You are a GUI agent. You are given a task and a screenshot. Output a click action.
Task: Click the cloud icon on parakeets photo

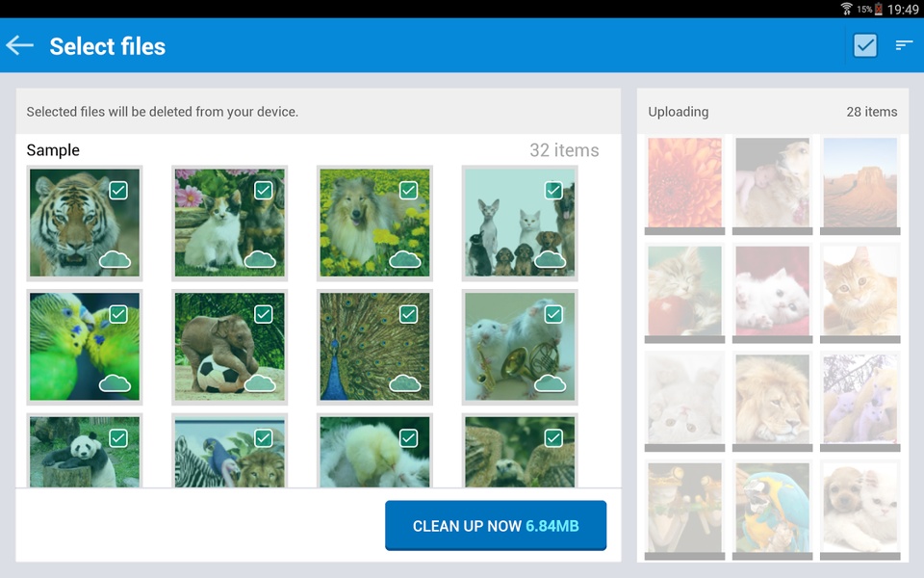click(x=115, y=382)
